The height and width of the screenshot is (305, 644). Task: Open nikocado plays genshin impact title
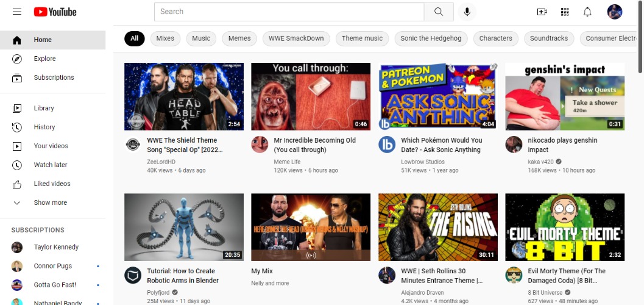point(563,145)
